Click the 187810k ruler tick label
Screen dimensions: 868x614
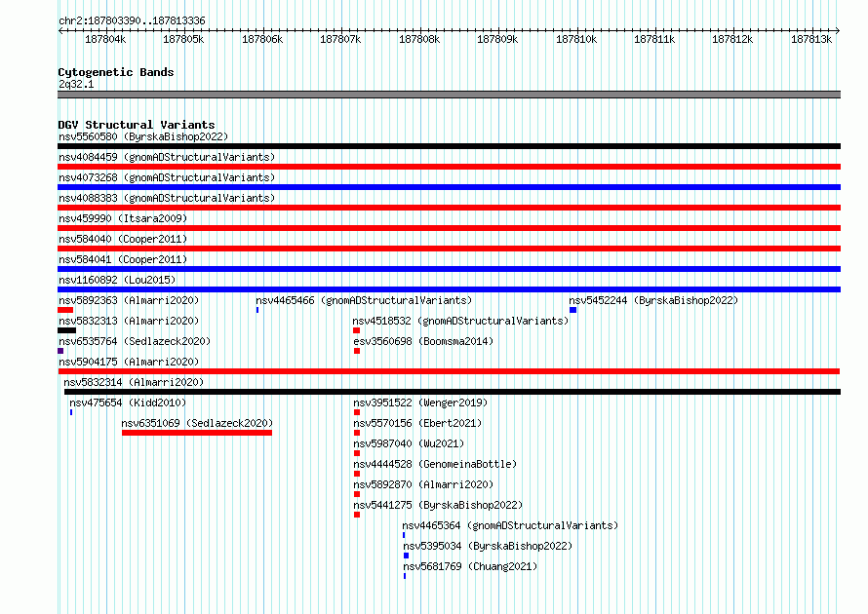point(576,39)
